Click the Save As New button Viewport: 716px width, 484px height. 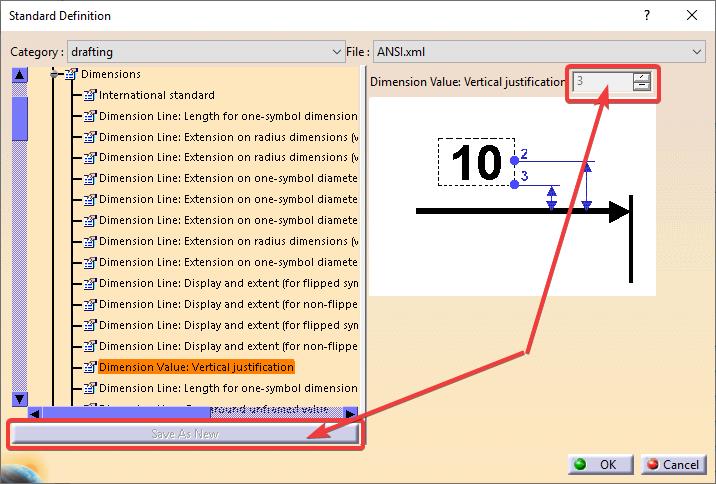point(185,434)
